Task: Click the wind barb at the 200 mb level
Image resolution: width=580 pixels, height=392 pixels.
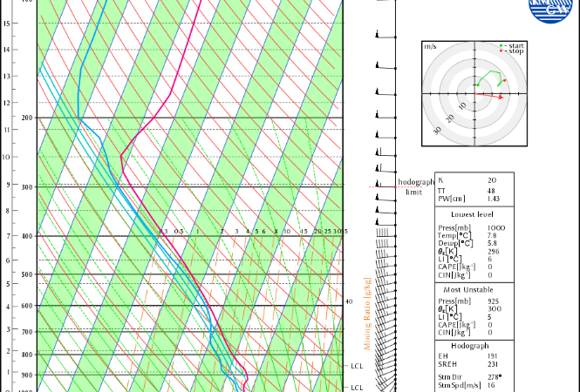Action: click(381, 118)
